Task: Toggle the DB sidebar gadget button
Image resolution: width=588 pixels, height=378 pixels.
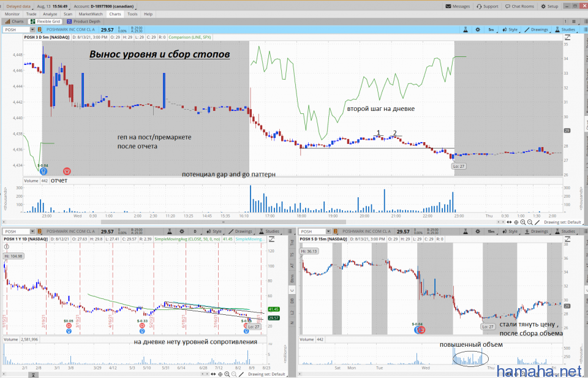Action: point(292,301)
